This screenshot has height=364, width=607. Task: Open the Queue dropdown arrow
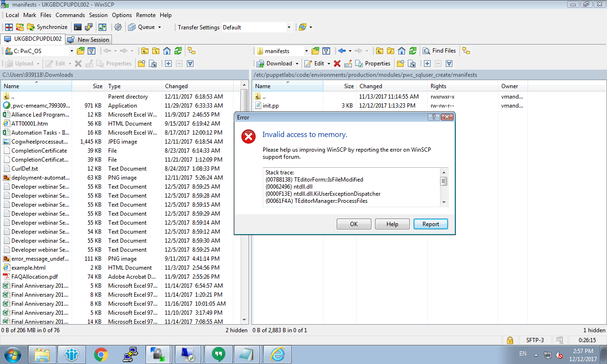159,27
